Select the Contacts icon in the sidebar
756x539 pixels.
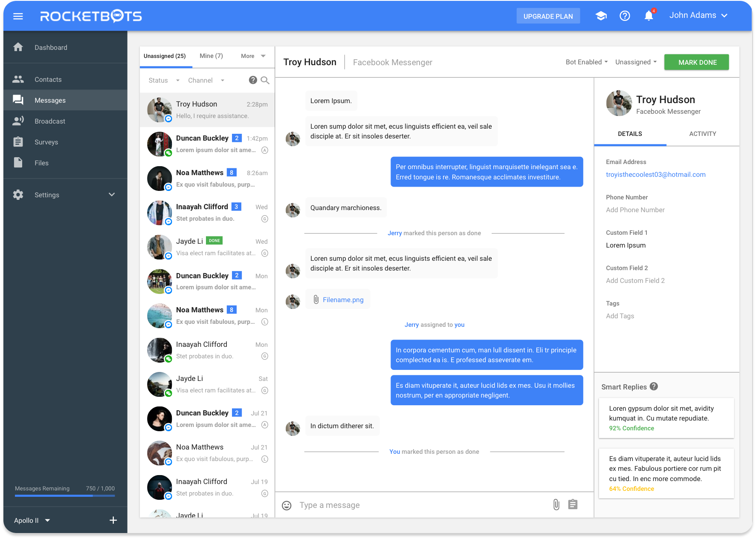[x=18, y=79]
